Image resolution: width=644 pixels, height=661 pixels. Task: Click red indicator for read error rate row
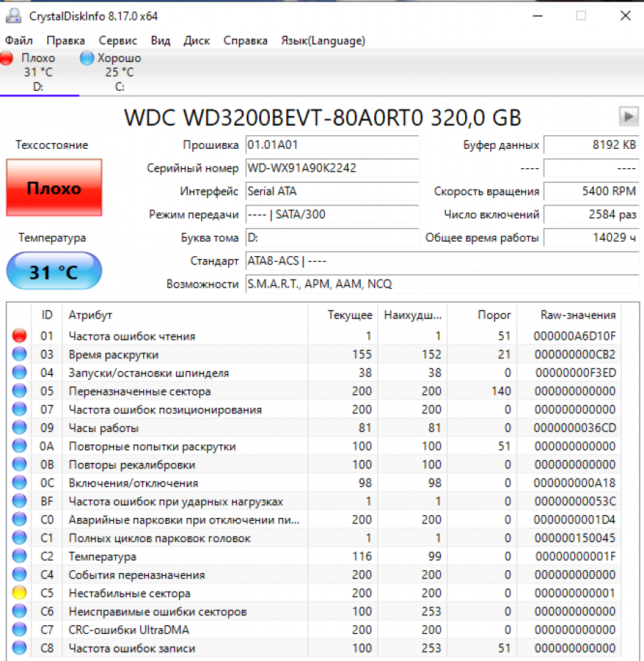[x=19, y=336]
